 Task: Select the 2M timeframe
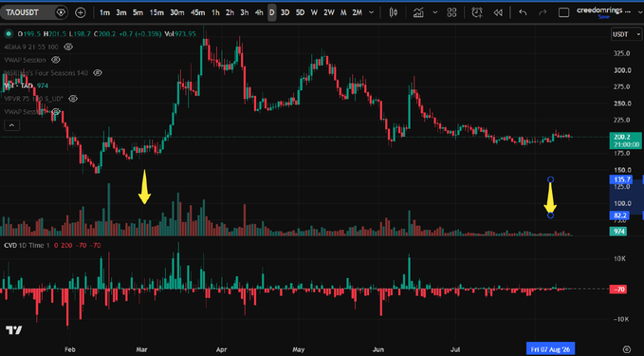tap(358, 12)
